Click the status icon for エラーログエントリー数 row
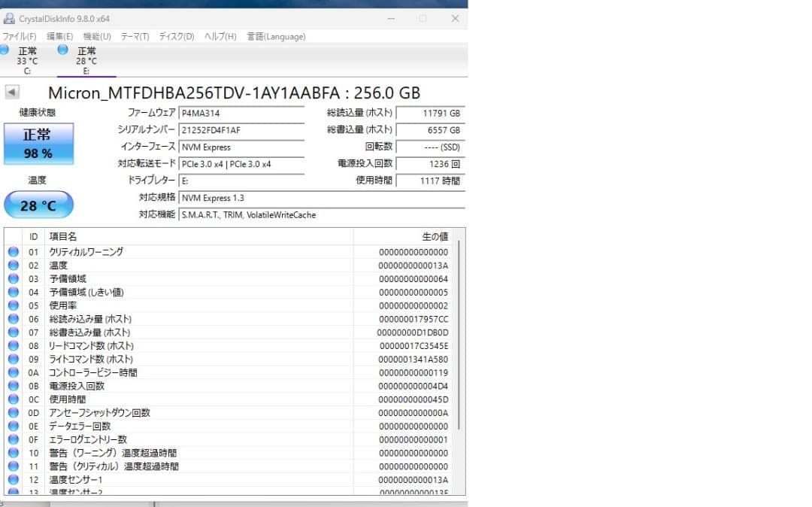The width and height of the screenshot is (812, 507). click(x=14, y=440)
